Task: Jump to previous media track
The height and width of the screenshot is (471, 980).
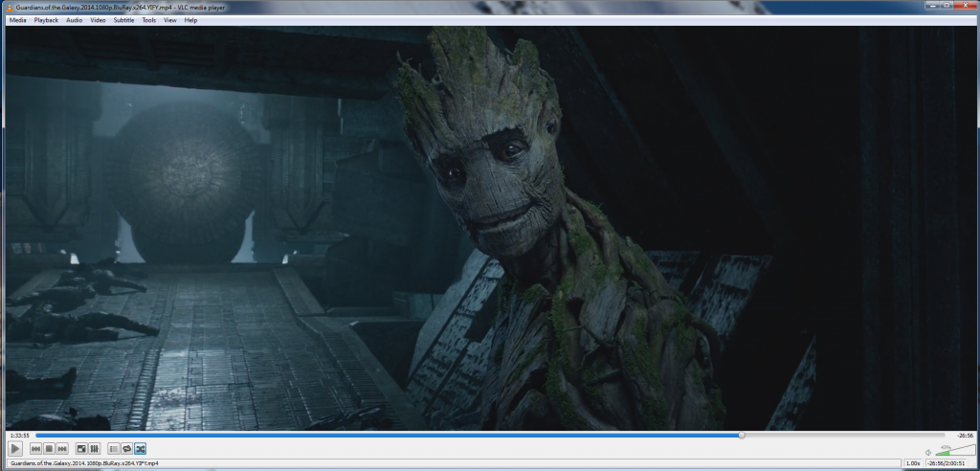Action: point(35,448)
